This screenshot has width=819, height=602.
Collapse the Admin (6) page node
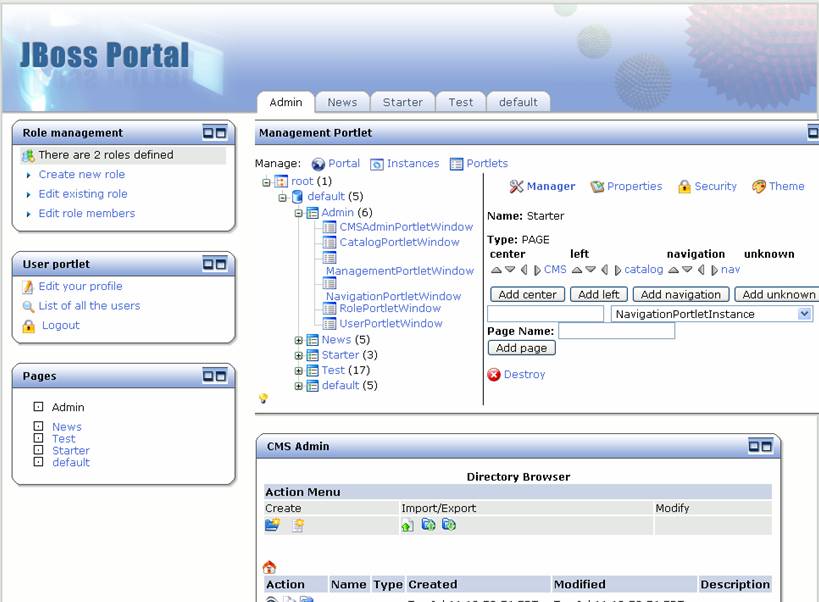[x=299, y=213]
